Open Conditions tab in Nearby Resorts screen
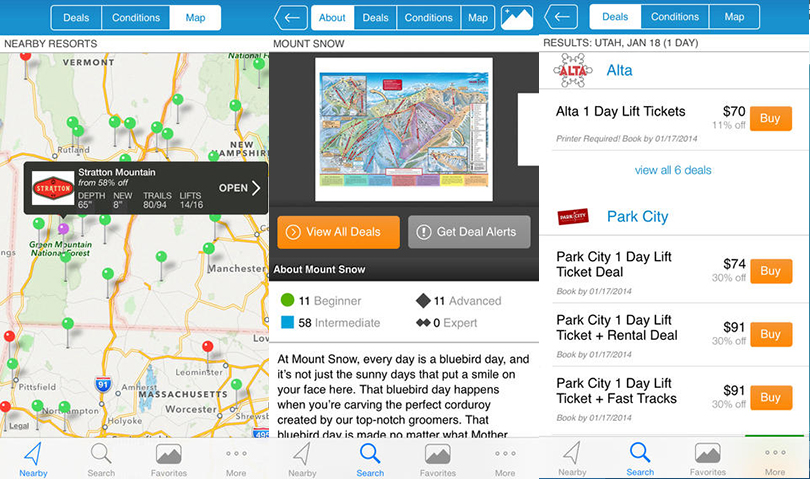Image resolution: width=810 pixels, height=479 pixels. pyautogui.click(x=136, y=18)
